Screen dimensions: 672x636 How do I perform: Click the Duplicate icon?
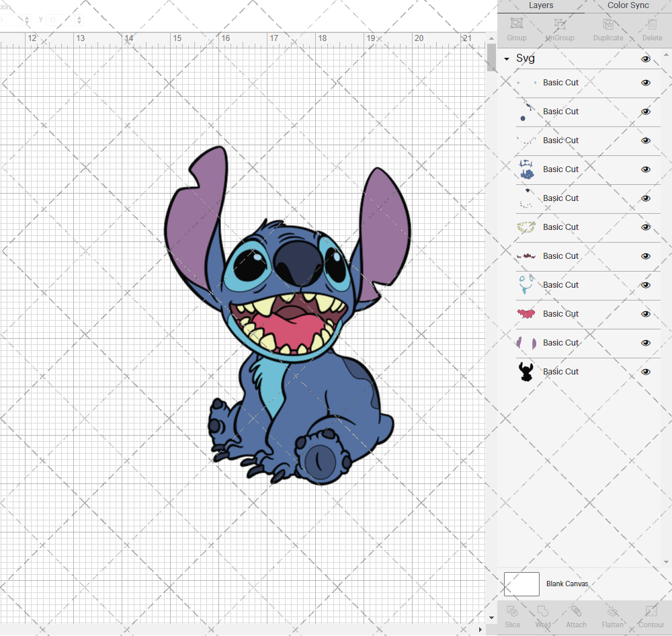click(608, 24)
